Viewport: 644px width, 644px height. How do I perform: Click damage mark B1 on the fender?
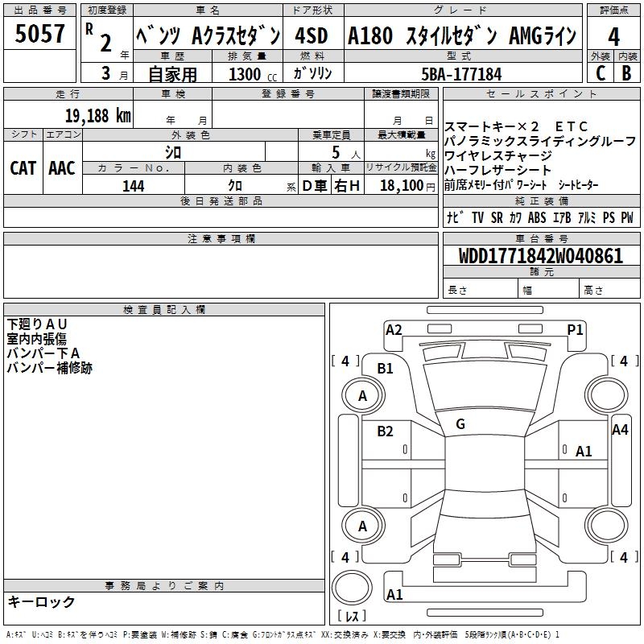point(386,369)
